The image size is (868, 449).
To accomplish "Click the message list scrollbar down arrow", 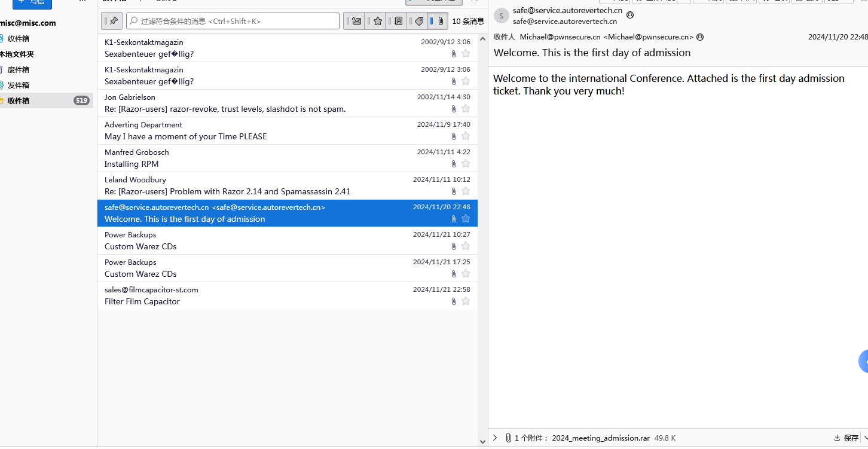I will pyautogui.click(x=483, y=442).
